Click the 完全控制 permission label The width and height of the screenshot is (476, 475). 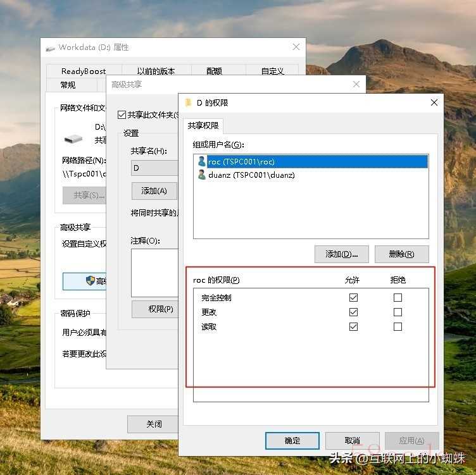click(x=216, y=297)
